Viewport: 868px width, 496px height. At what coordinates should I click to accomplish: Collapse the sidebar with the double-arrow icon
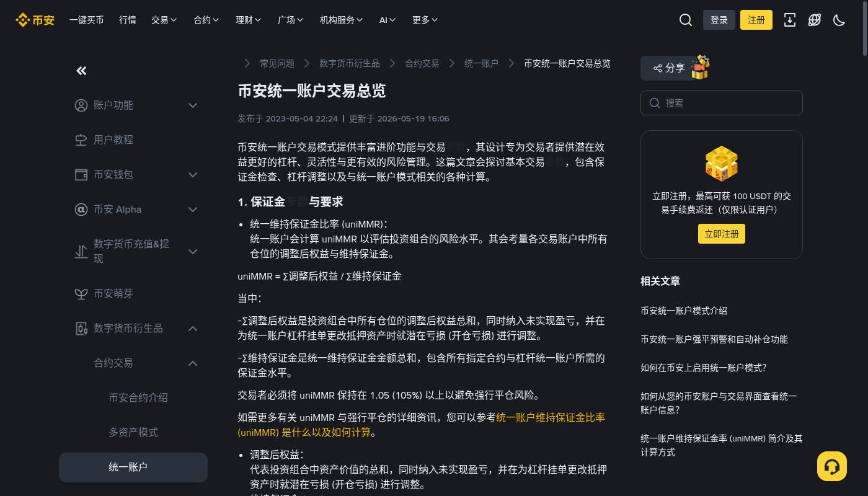tap(81, 71)
